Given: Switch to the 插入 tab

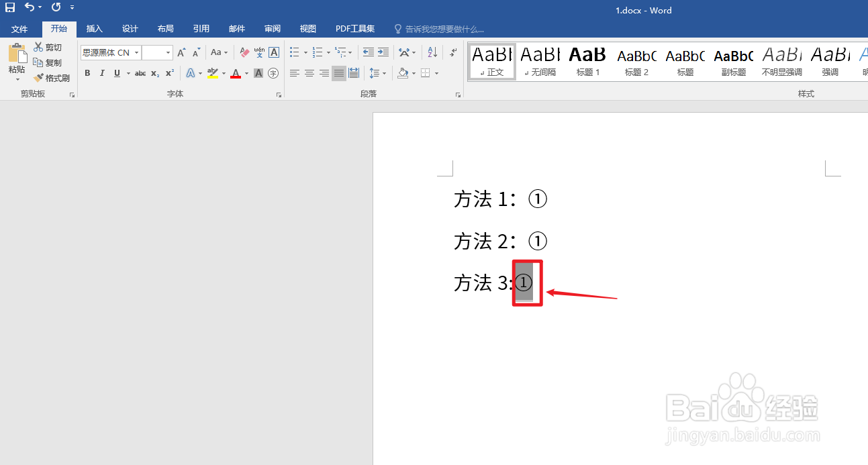Looking at the screenshot, I should pyautogui.click(x=95, y=29).
